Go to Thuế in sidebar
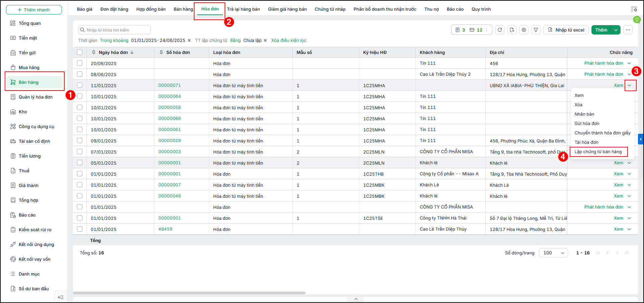The image size is (644, 303). coord(24,171)
